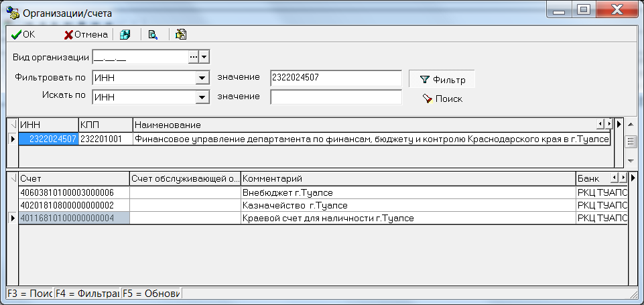This screenshot has width=644, height=305.
Task: Click the Счет column header in accounts grid
Action: [x=74, y=178]
